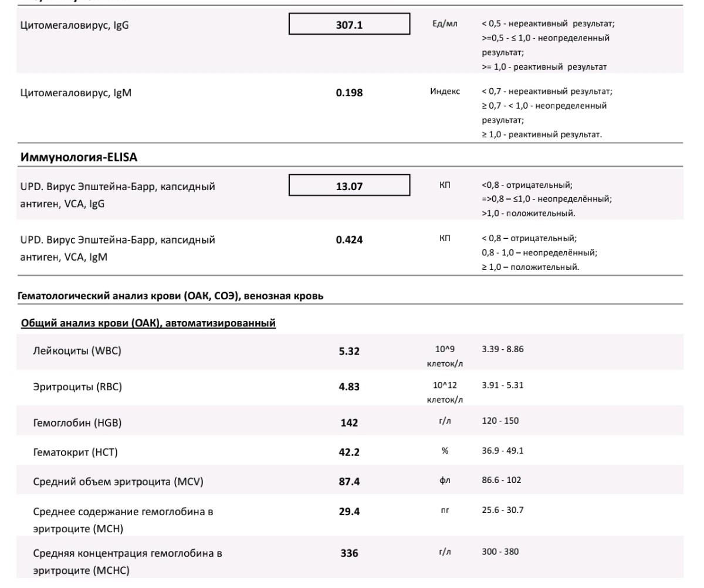Select the Цитомегаловирус, IgM test name
This screenshot has width=704, height=588.
(x=76, y=92)
